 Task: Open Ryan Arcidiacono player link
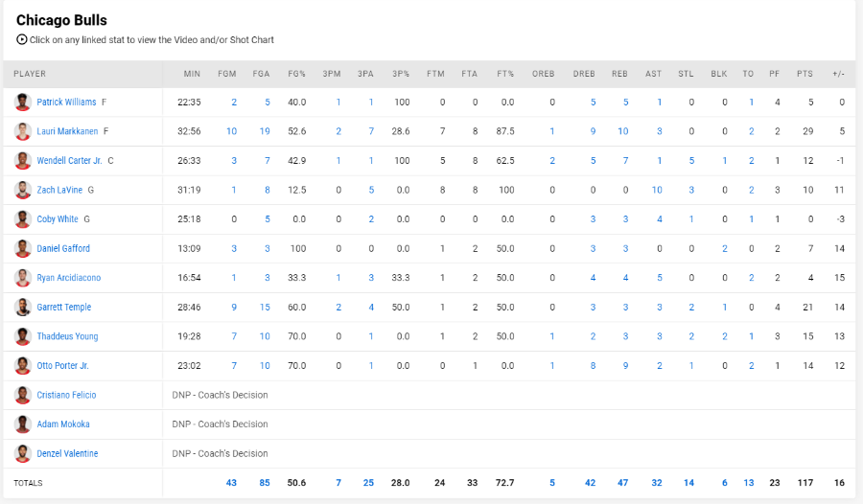(69, 278)
